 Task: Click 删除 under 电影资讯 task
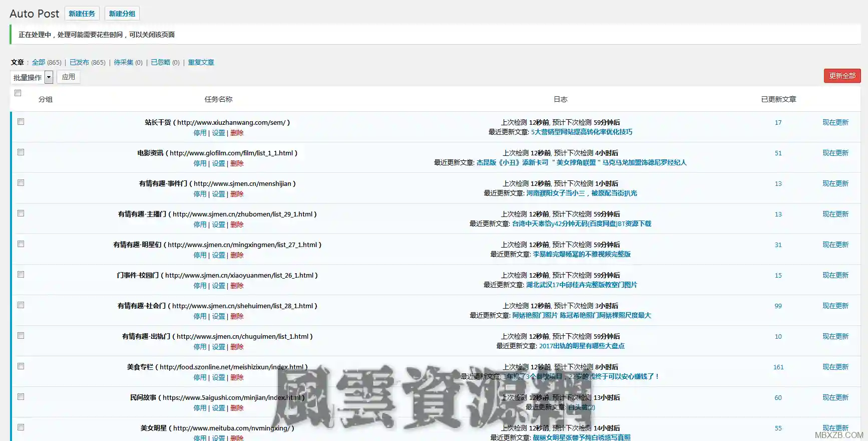click(237, 163)
